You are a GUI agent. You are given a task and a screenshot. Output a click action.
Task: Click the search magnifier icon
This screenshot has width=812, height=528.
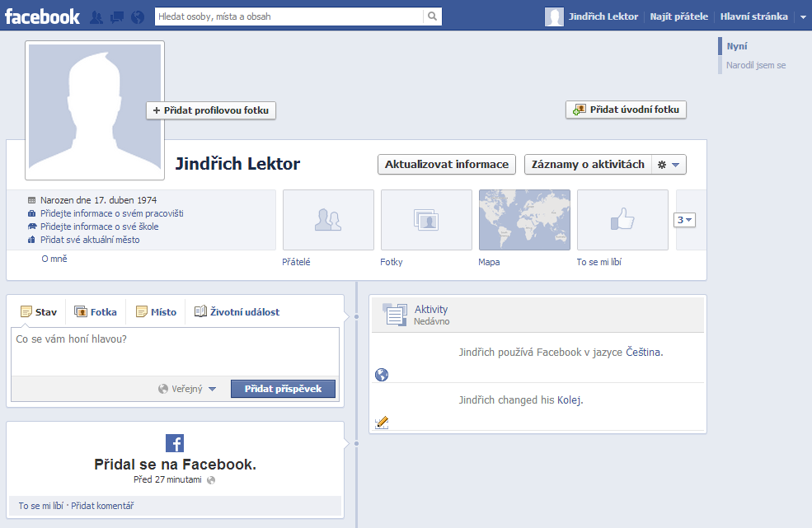433,16
